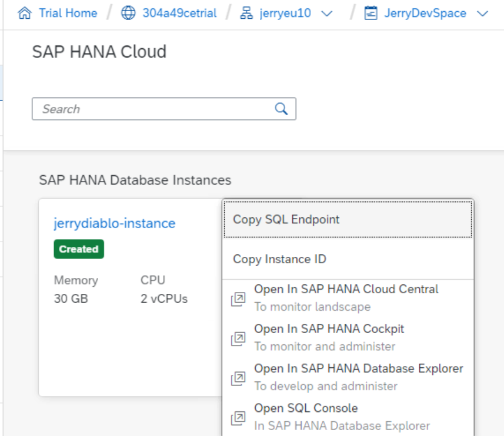The image size is (504, 436).
Task: Click external-link icon beside Open SQL Console
Action: point(238,418)
